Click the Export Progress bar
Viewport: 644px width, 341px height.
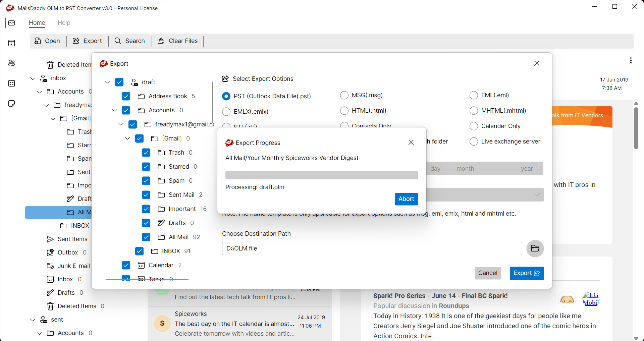click(322, 175)
